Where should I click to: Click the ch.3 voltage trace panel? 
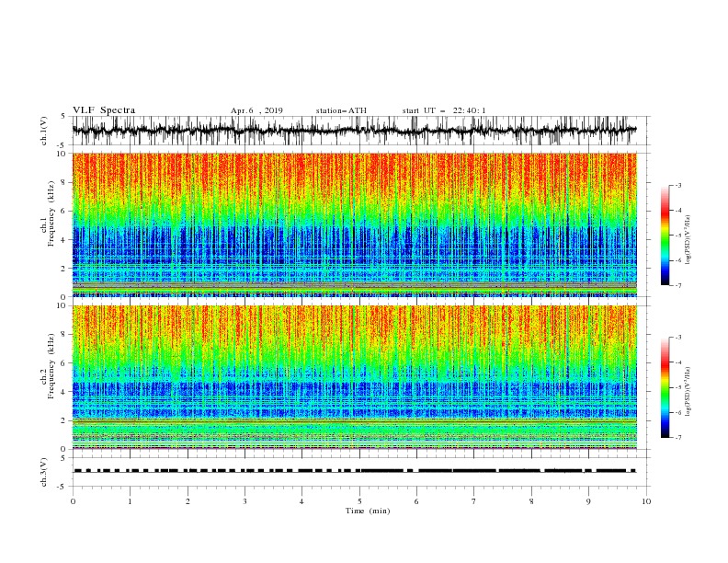(x=360, y=472)
